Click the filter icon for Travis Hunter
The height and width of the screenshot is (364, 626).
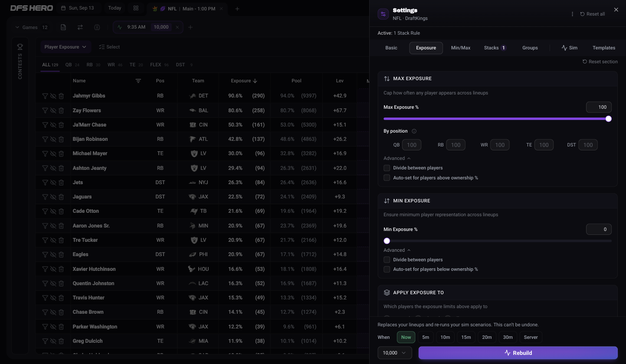45,298
